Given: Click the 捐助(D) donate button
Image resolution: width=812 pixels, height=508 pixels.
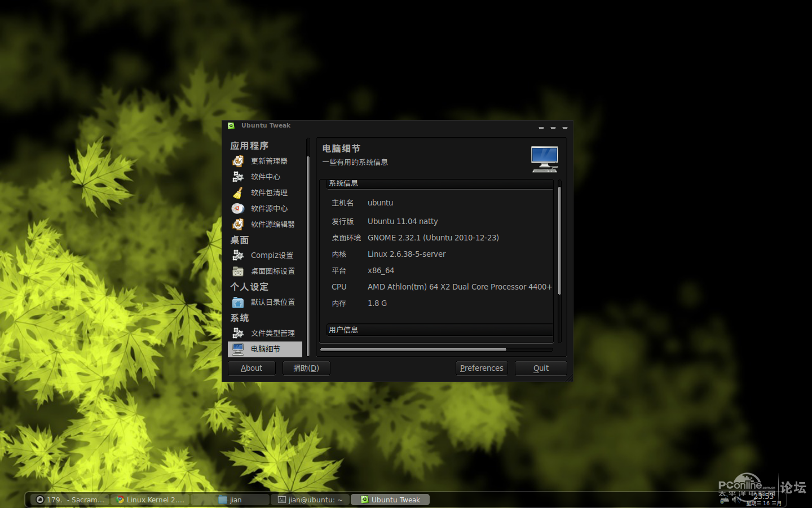Looking at the screenshot, I should click(306, 368).
